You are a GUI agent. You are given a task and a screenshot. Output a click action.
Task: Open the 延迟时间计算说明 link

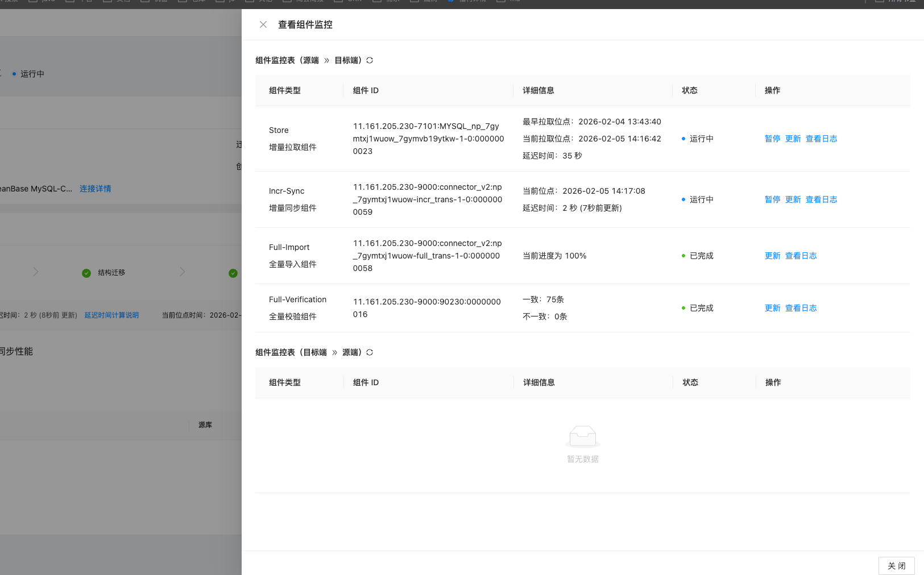click(x=111, y=315)
